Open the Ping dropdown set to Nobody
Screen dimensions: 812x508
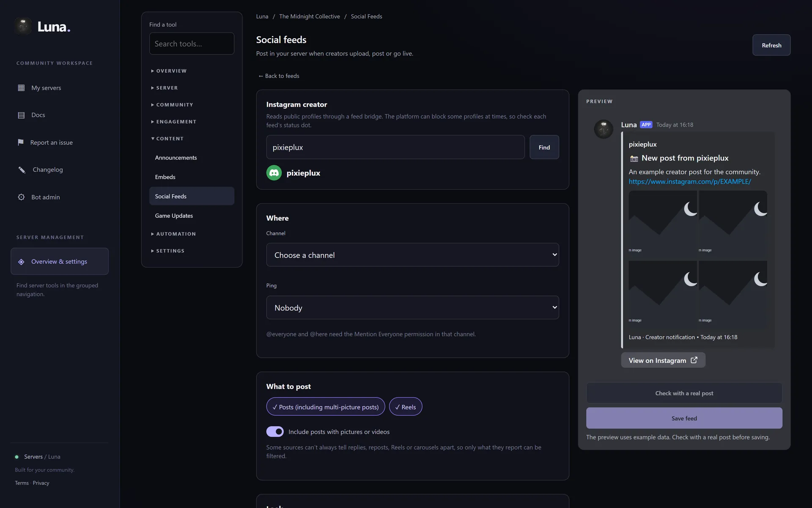click(x=412, y=307)
